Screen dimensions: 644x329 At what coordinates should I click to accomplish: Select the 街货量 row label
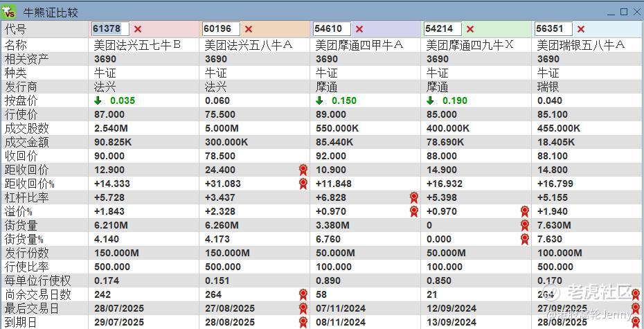tap(21, 225)
